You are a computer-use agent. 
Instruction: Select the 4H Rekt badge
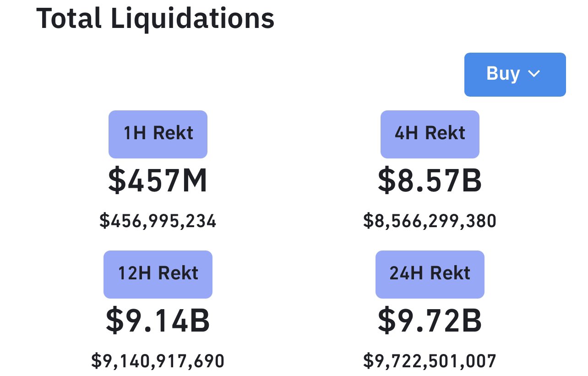tap(430, 134)
